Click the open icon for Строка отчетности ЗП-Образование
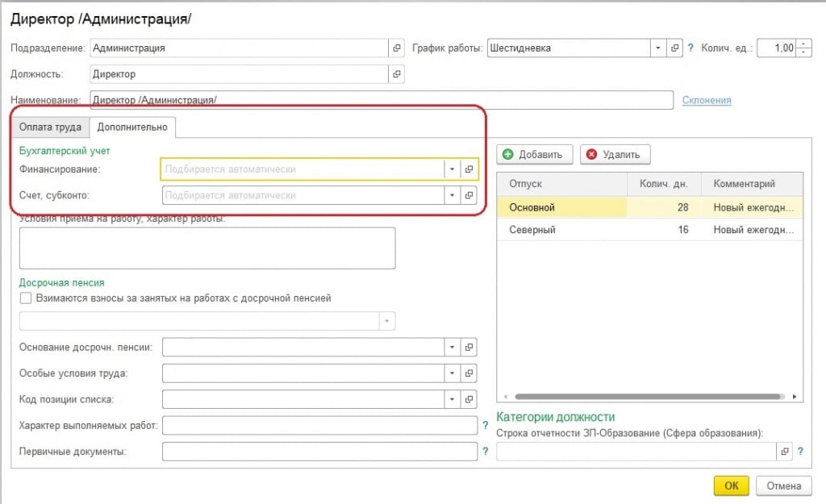This screenshot has width=826, height=504. point(784,452)
